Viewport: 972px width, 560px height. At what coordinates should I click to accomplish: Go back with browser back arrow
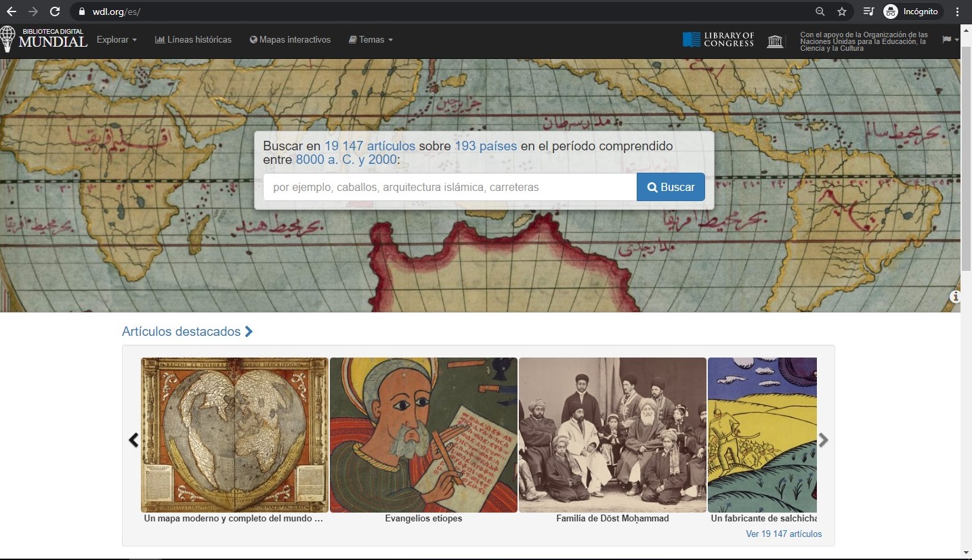click(12, 12)
